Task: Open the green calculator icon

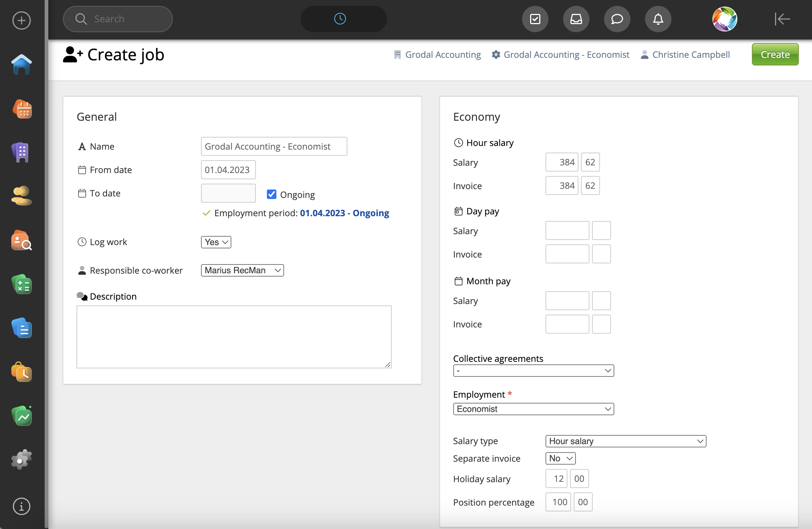Action: click(22, 285)
